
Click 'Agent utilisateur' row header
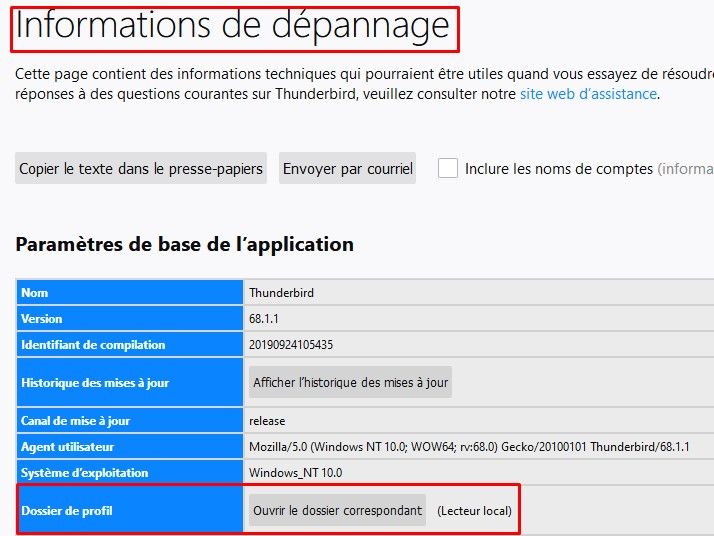[x=130, y=446]
